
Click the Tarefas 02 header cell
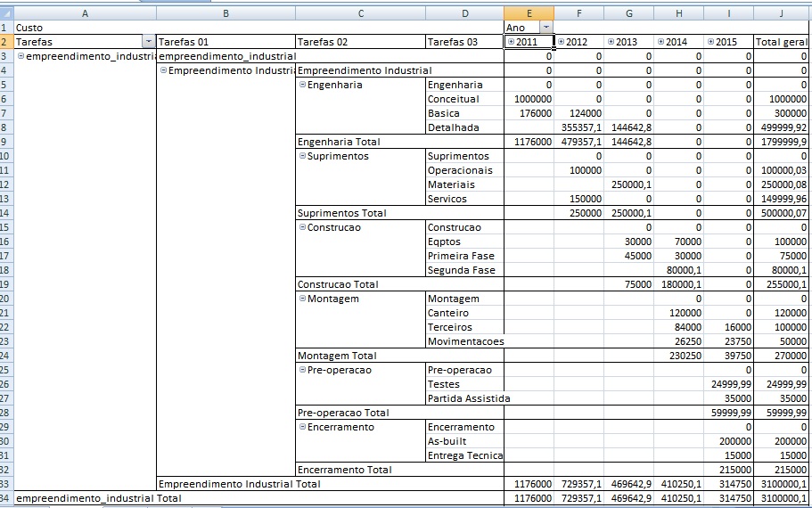point(360,41)
